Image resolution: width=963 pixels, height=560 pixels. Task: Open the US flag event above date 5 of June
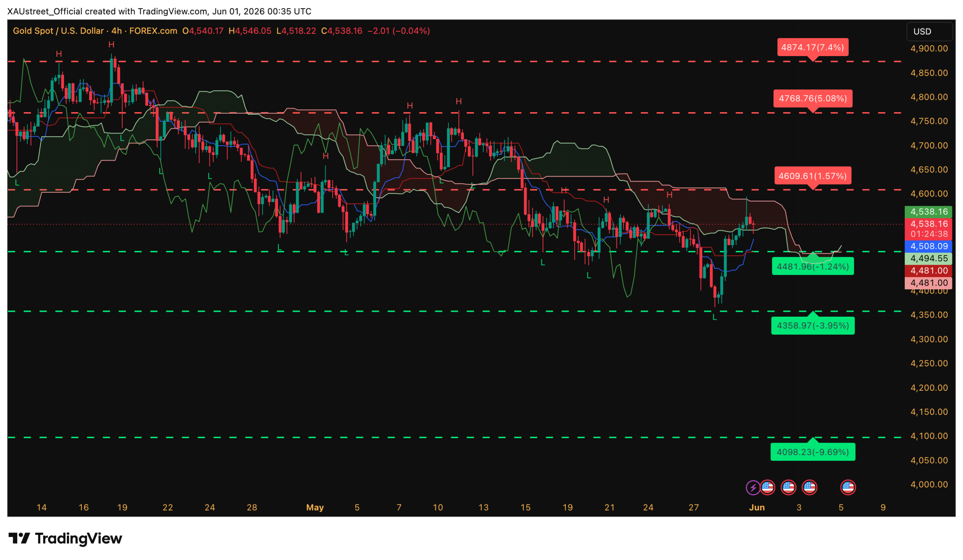coord(848,487)
